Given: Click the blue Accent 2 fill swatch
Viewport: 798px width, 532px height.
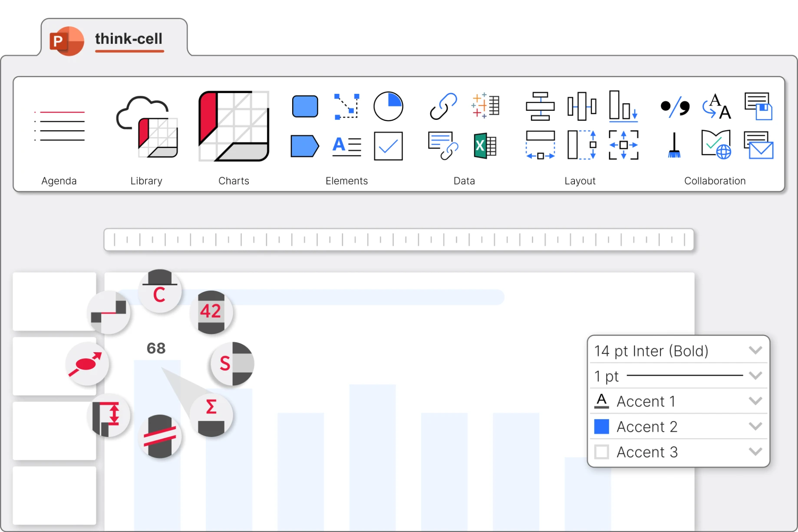Looking at the screenshot, I should (601, 426).
